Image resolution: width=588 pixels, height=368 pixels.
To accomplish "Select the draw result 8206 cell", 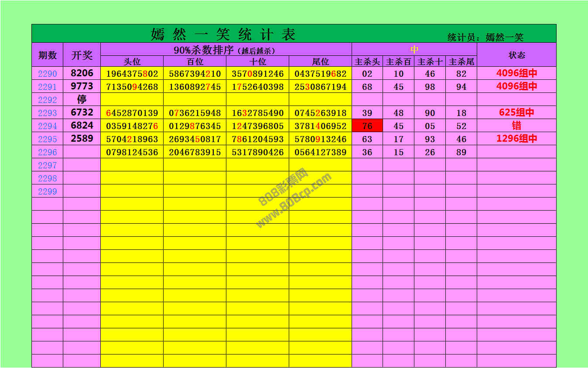I will coord(82,73).
